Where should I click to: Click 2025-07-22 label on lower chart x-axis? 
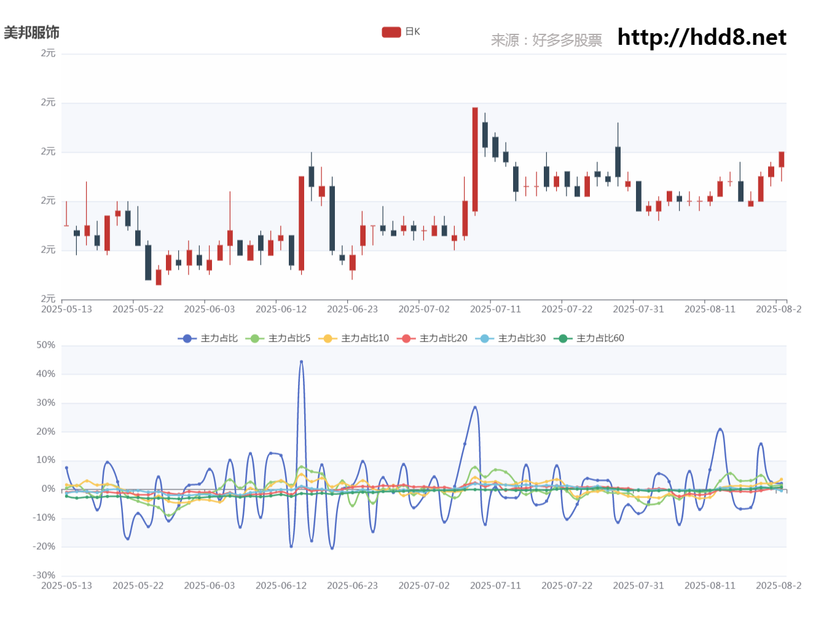(567, 585)
